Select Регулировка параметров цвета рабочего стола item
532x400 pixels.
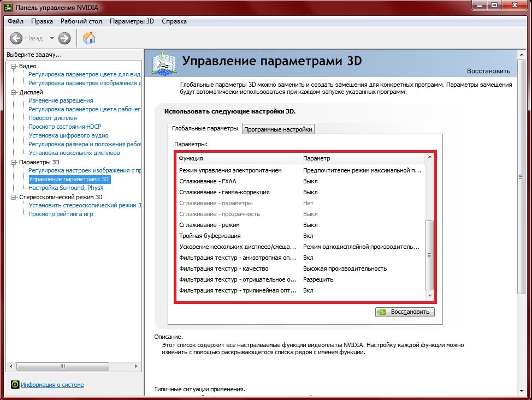pos(84,109)
